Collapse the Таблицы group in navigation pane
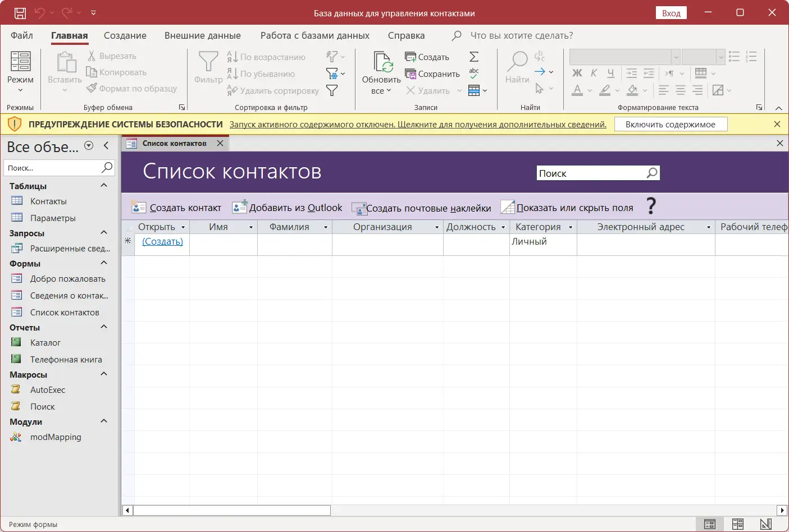The image size is (789, 532). coord(104,186)
